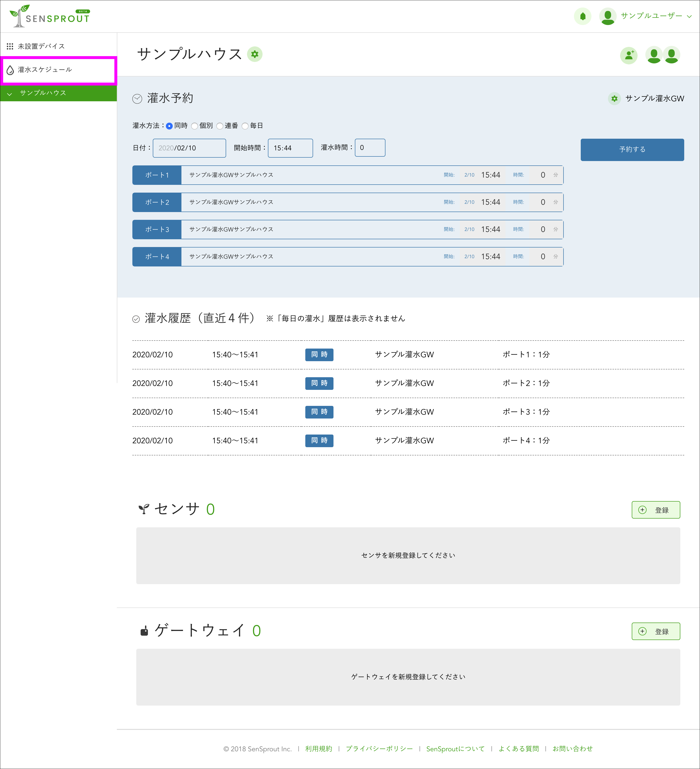Select 毎日 irrigation method
This screenshot has width=700, height=769.
[245, 126]
